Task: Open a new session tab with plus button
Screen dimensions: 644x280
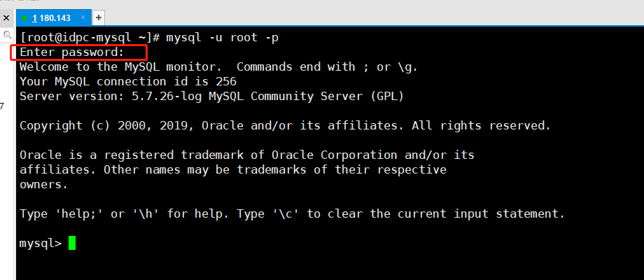Action: (99, 17)
